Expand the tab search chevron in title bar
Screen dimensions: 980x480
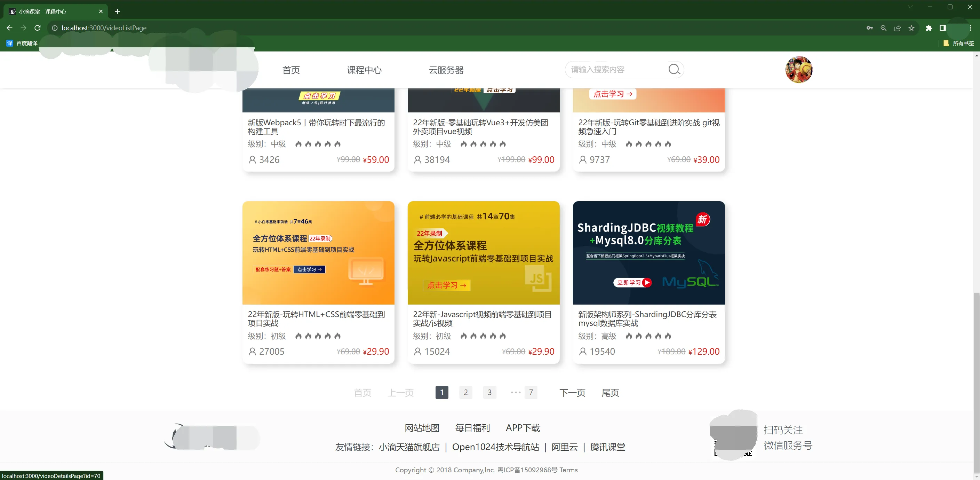910,7
